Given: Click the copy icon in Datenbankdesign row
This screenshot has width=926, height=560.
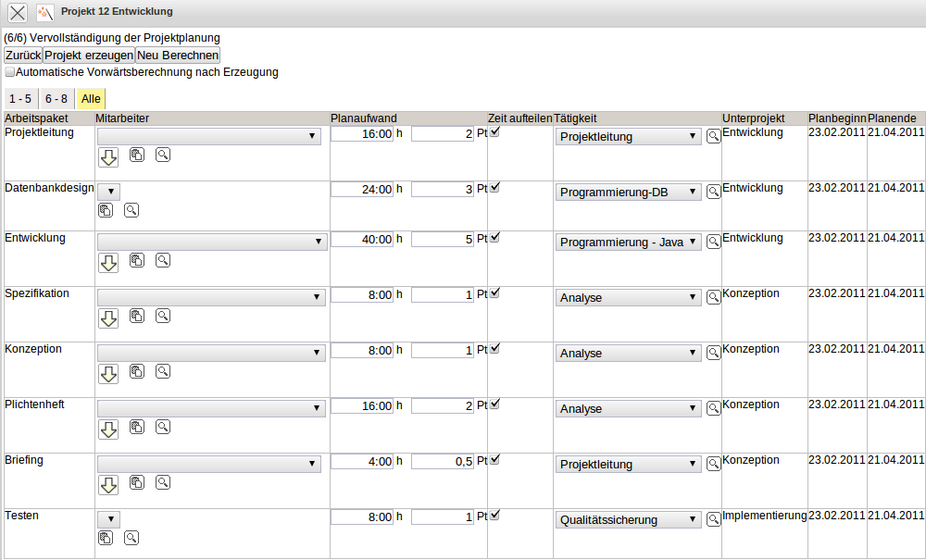Looking at the screenshot, I should tap(106, 210).
